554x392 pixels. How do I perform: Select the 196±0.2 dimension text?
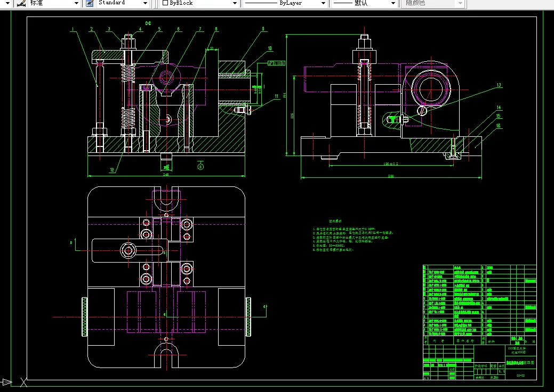[x=391, y=164]
